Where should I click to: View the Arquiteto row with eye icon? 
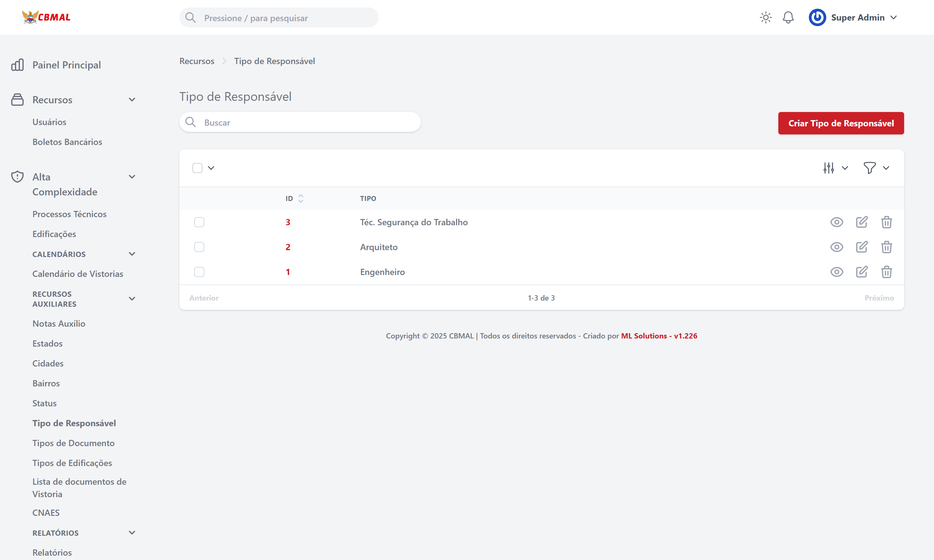point(837,247)
